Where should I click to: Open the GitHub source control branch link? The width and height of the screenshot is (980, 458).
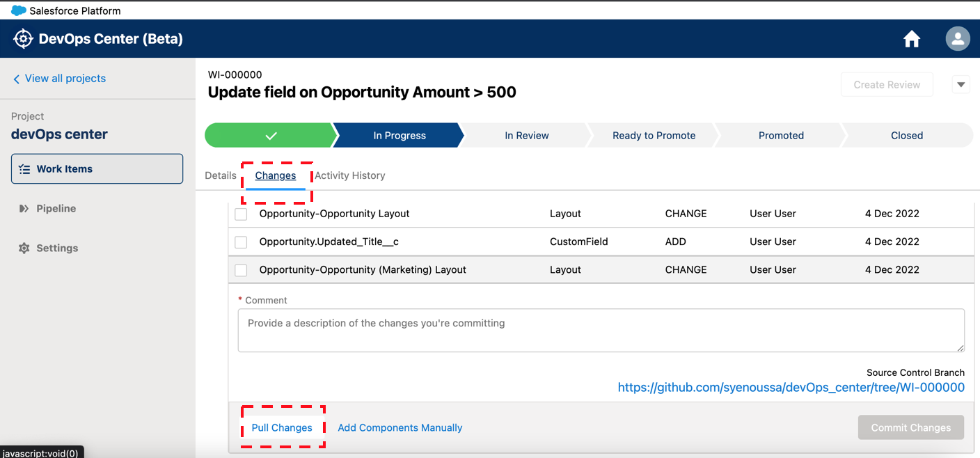(x=791, y=387)
